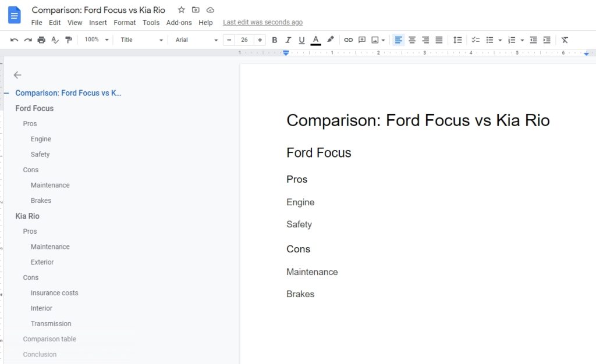This screenshot has height=364, width=596.
Task: Toggle bold formatting
Action: pyautogui.click(x=275, y=40)
